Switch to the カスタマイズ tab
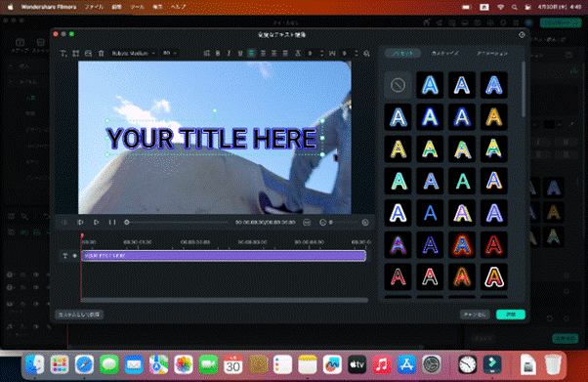 pos(445,54)
